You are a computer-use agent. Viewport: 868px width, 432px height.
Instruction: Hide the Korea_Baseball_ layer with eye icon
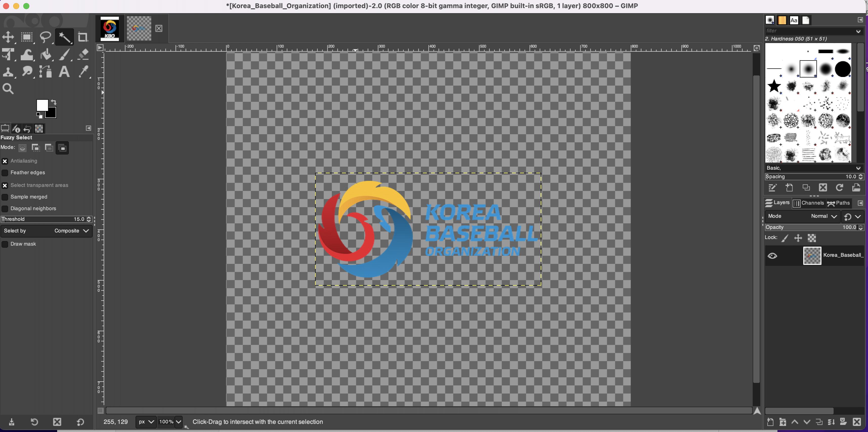pyautogui.click(x=772, y=256)
